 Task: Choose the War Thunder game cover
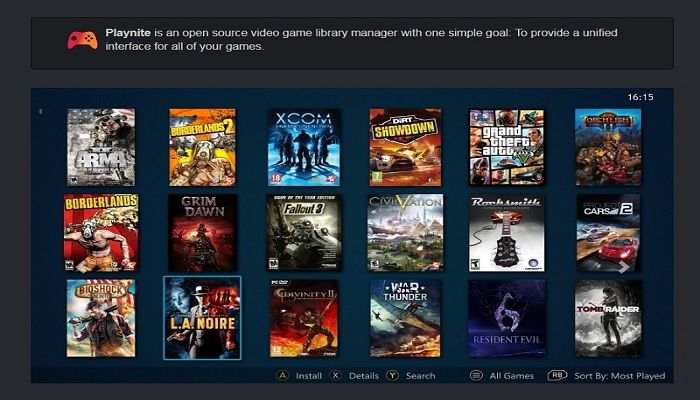[405, 318]
